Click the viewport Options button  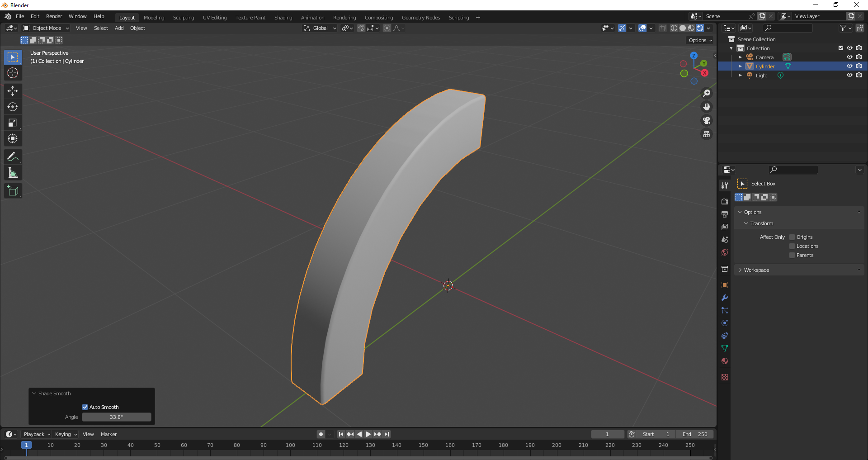click(x=700, y=40)
